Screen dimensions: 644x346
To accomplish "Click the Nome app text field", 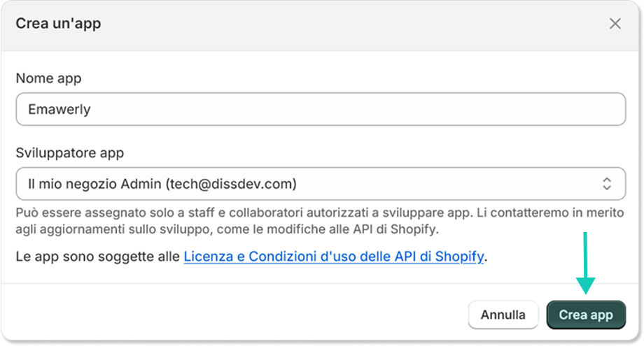I will pyautogui.click(x=320, y=110).
